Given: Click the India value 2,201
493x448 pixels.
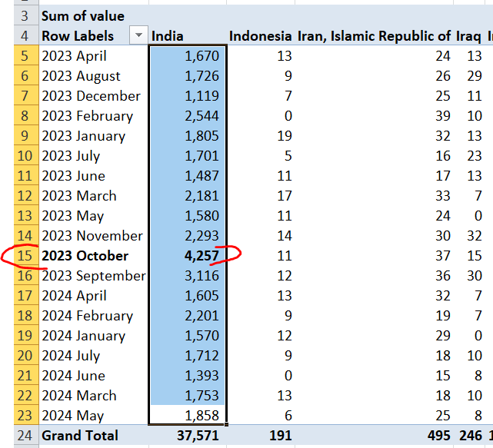Looking at the screenshot, I should [x=202, y=316].
